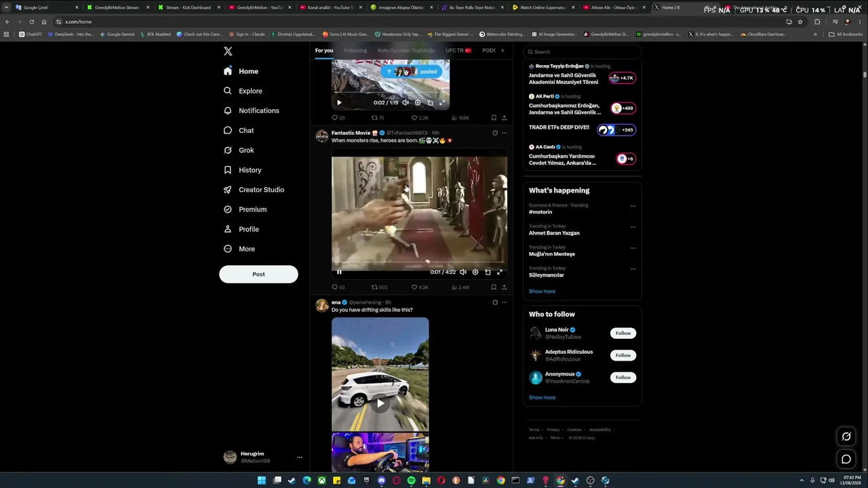Click the X logo in the sidebar
Screen dimensions: 868x488
click(228, 52)
